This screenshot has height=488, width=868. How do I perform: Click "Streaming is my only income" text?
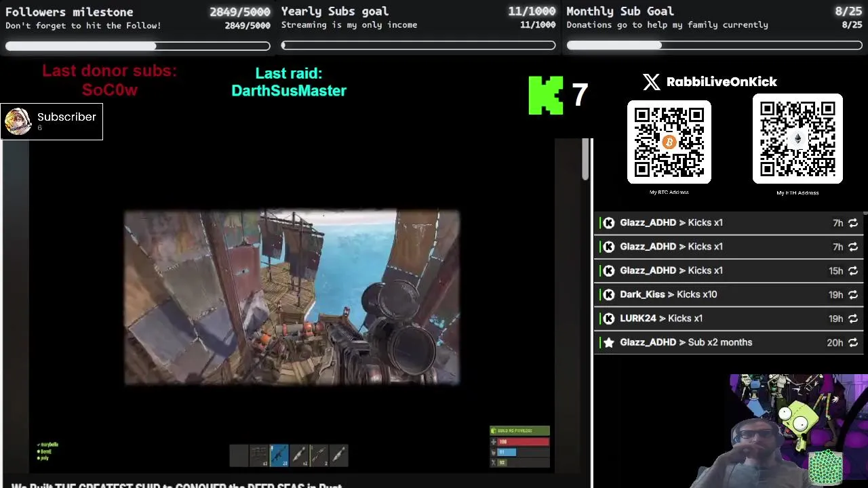pyautogui.click(x=349, y=25)
